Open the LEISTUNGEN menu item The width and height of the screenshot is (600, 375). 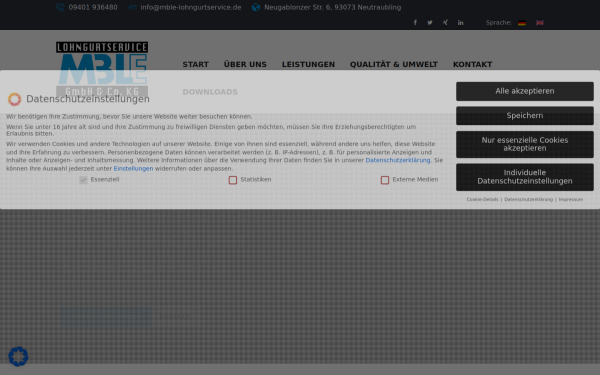click(x=308, y=64)
